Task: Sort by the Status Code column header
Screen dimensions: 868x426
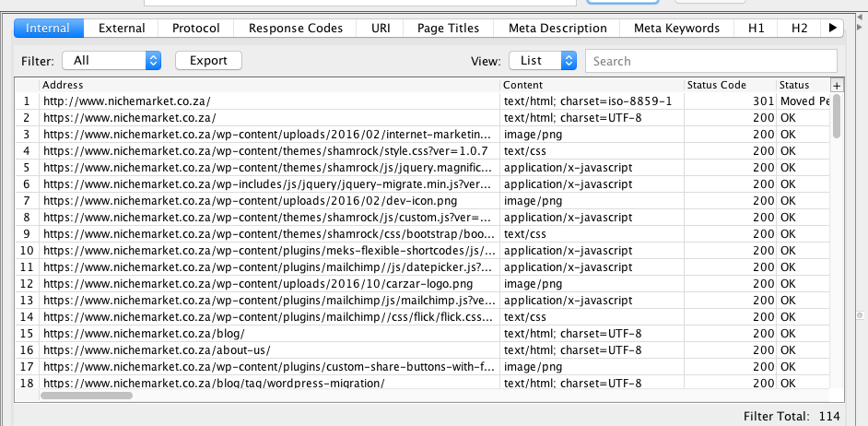Action: coord(730,86)
